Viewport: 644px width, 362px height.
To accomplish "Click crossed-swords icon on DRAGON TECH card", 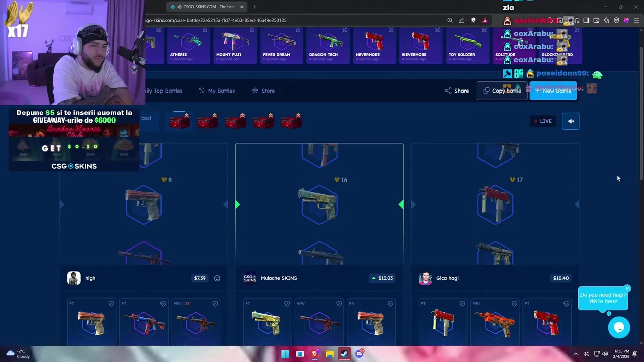I will pos(345,30).
